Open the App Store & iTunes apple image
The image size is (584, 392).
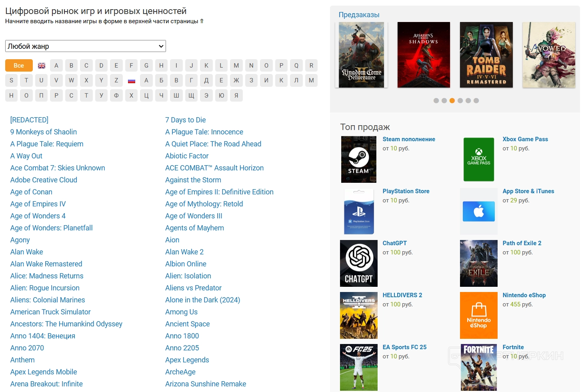pos(479,211)
